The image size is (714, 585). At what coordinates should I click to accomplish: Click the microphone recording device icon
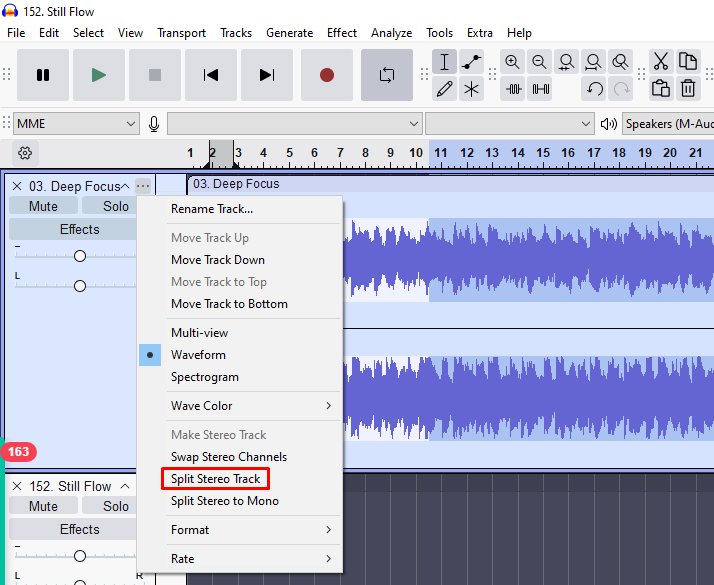tap(154, 124)
